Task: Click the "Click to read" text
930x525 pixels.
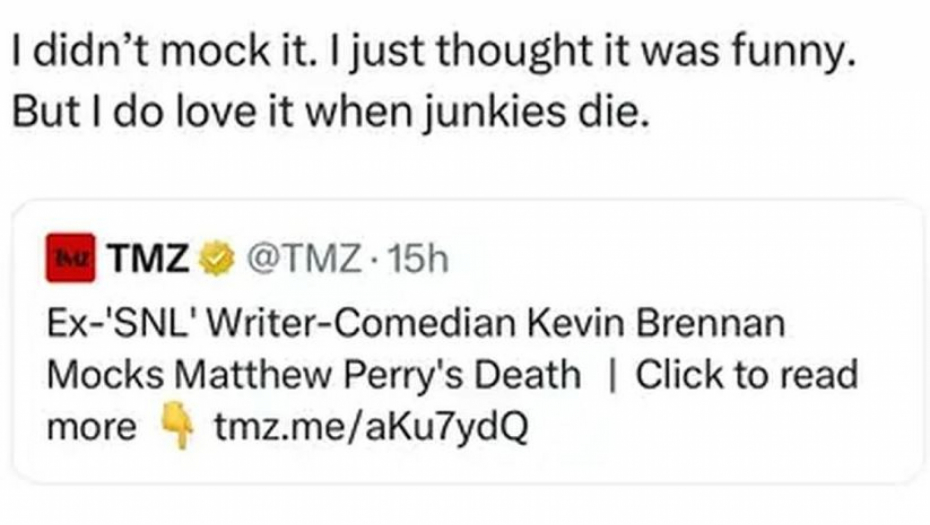Action: pos(746,376)
